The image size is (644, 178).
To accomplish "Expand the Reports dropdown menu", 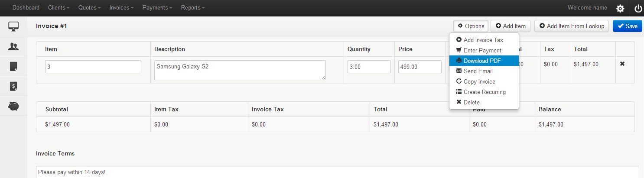I will (x=193, y=8).
